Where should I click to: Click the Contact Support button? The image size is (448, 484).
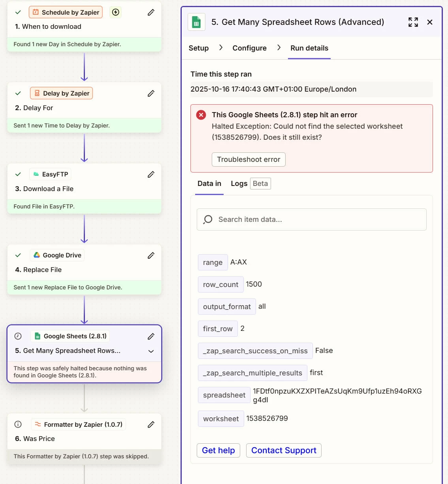tap(284, 450)
